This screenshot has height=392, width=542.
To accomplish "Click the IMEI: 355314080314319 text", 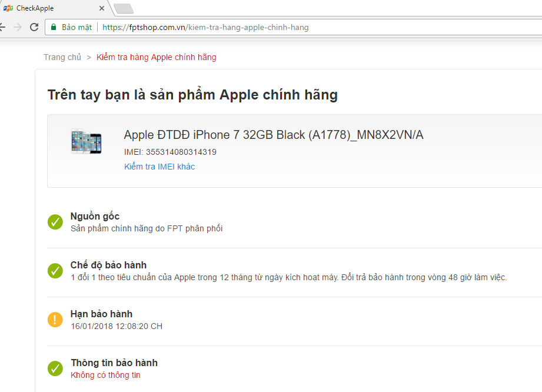I will (x=170, y=152).
